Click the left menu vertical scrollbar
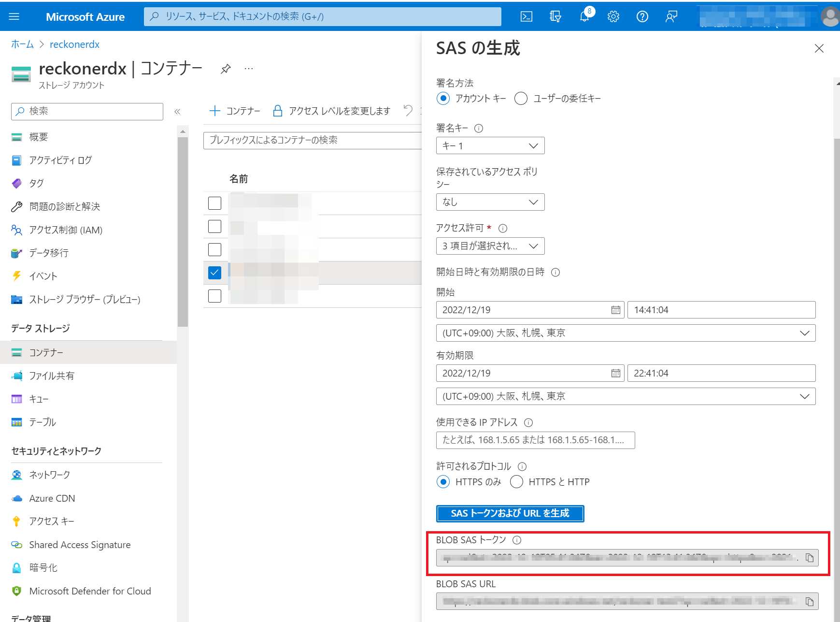 click(183, 232)
